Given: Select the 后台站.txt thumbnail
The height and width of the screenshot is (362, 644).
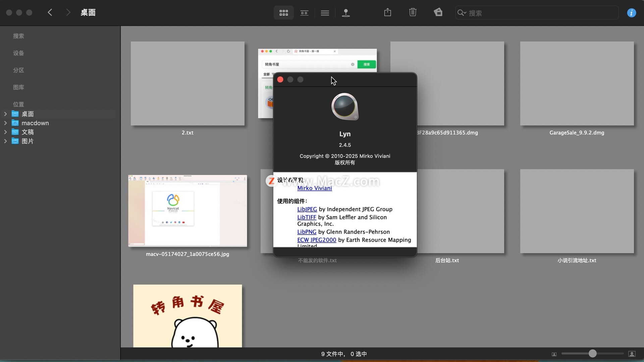Looking at the screenshot, I should 461,211.
